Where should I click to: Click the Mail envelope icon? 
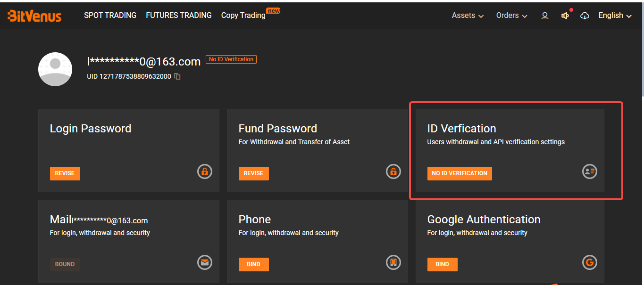tap(205, 262)
